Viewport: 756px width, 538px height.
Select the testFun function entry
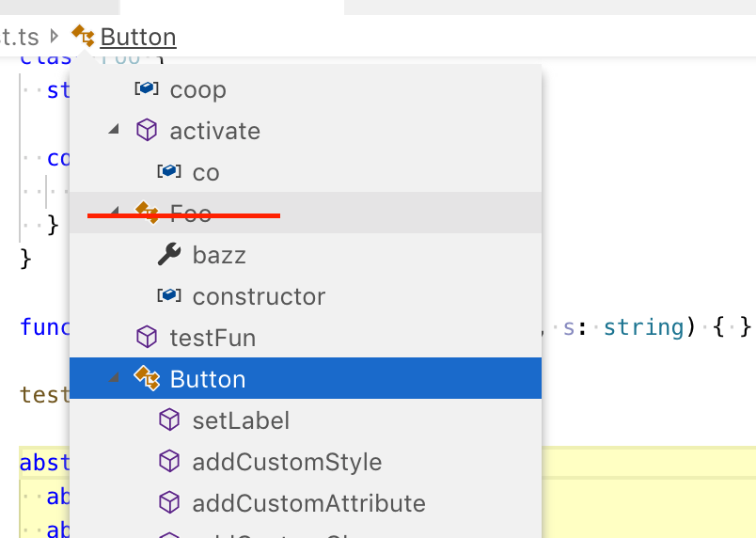tap(306, 338)
